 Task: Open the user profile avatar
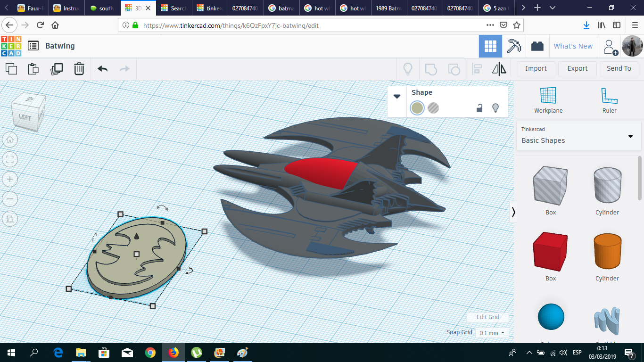click(632, 46)
